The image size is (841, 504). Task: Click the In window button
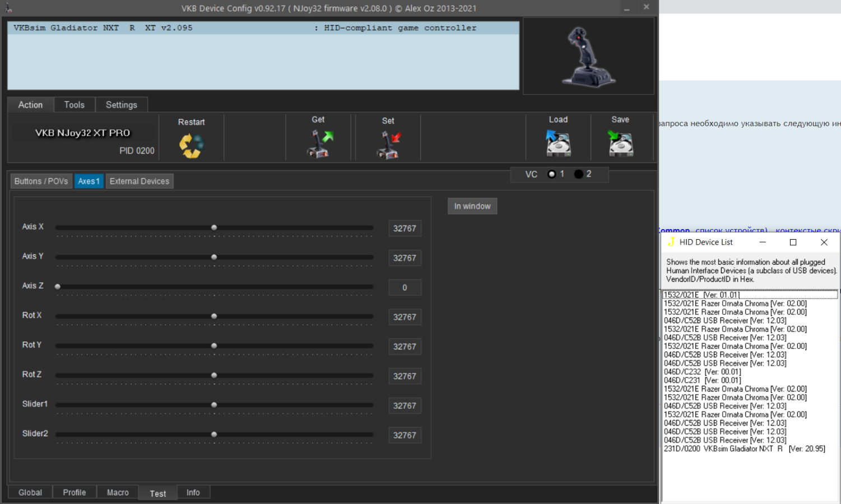pos(472,206)
